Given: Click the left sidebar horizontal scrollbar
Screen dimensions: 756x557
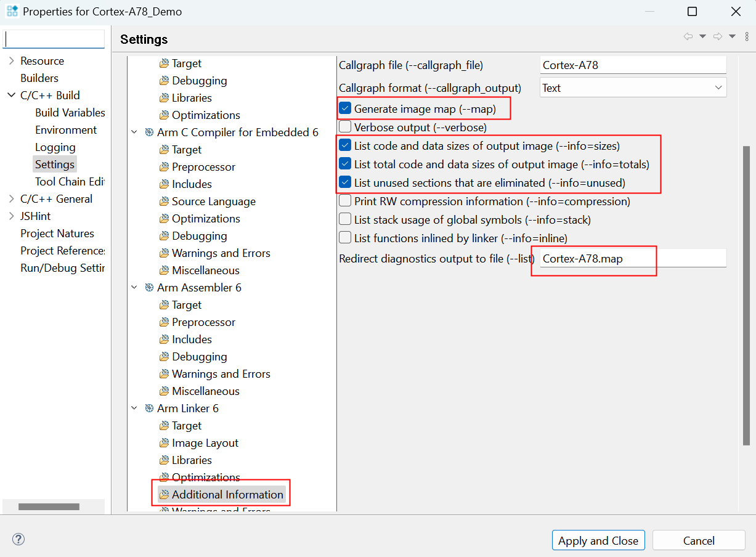Looking at the screenshot, I should [x=49, y=506].
